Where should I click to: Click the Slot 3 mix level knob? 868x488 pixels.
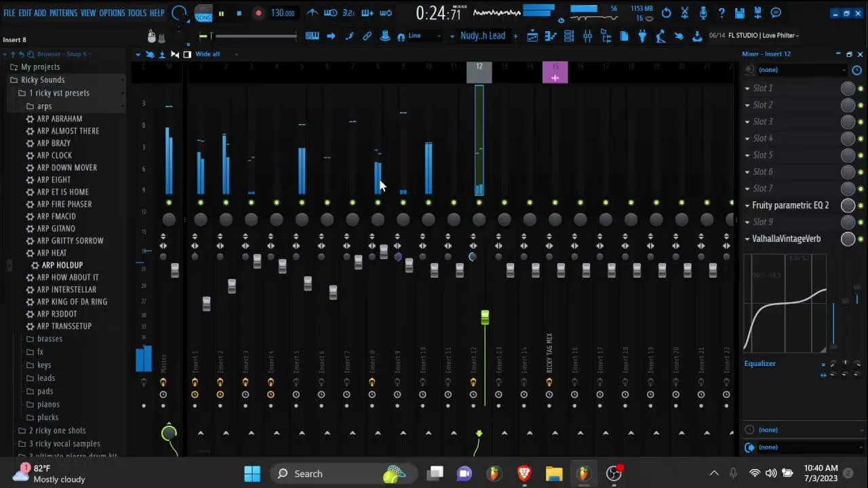coord(848,122)
